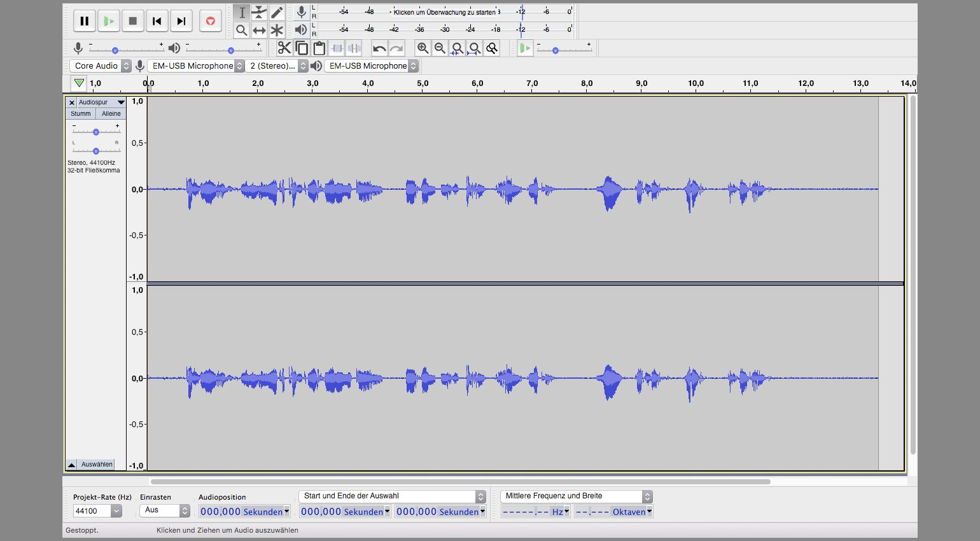Click the Pause transport button

[84, 21]
